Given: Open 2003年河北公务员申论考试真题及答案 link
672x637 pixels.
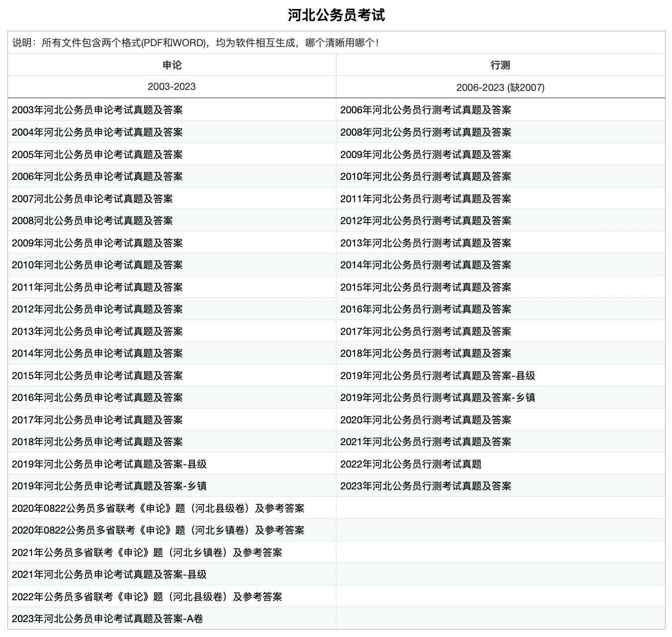Looking at the screenshot, I should click(x=97, y=110).
